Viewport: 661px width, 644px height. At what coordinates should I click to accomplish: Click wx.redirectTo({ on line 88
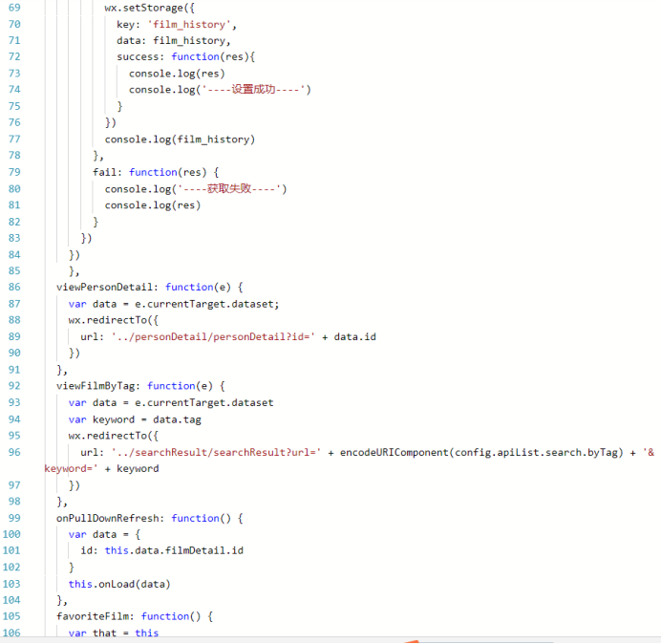(114, 320)
